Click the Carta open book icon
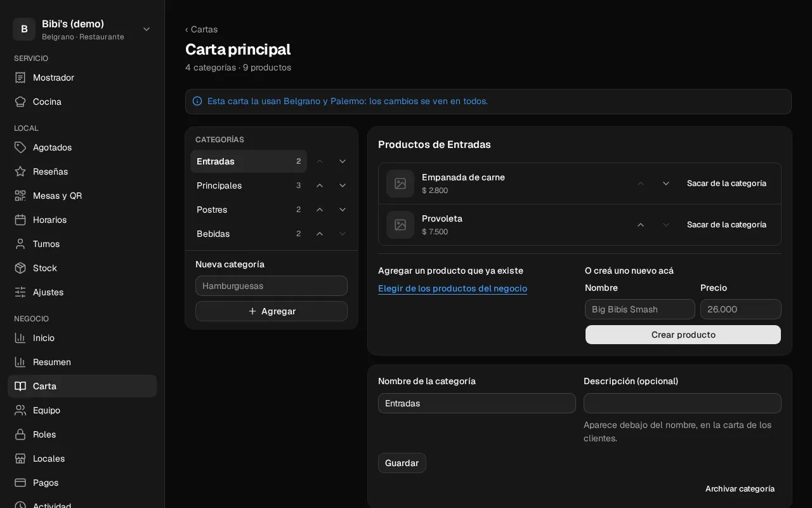 20,386
